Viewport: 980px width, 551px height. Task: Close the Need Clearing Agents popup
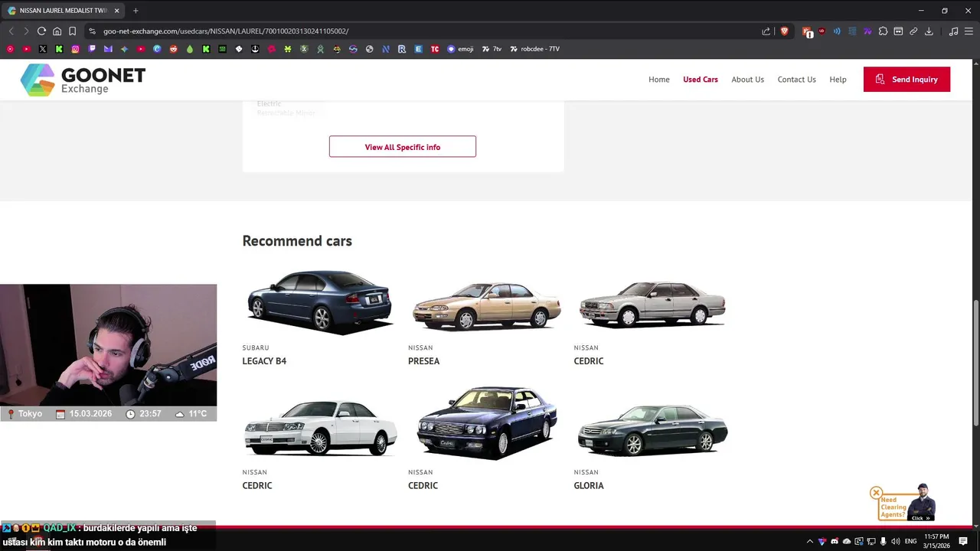point(876,493)
